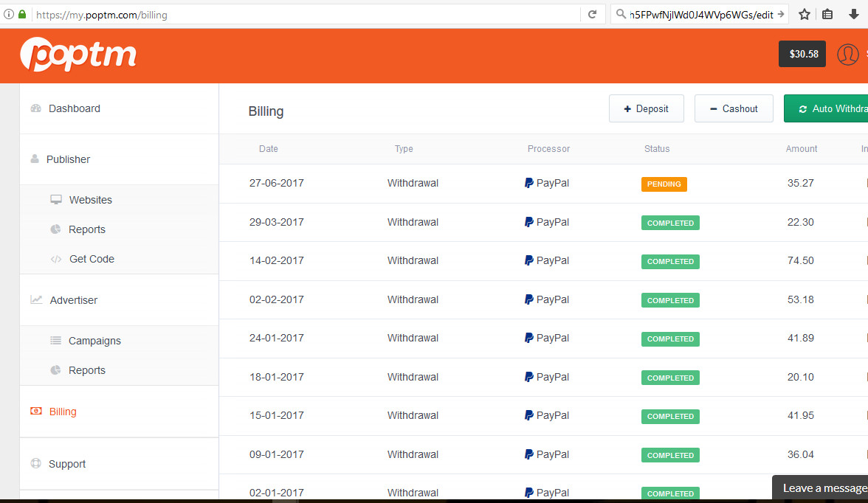Click the Type column header
This screenshot has height=503, width=868.
pyautogui.click(x=404, y=149)
